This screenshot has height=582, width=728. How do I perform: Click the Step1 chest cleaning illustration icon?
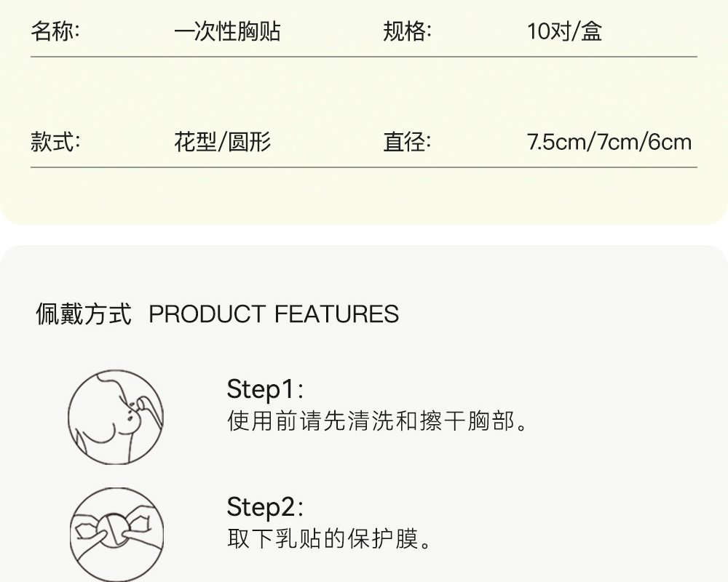click(116, 417)
